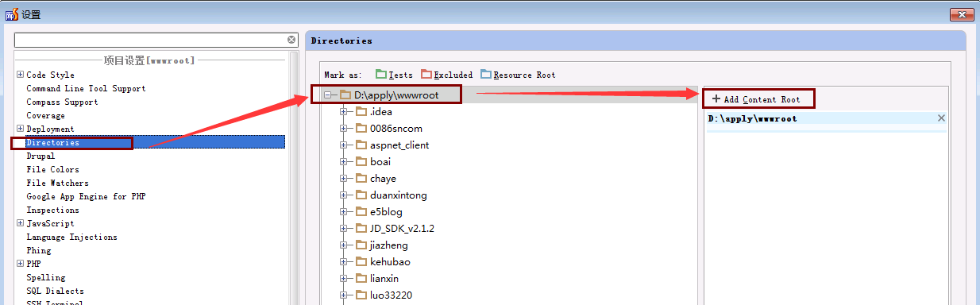Screen dimensions: 980x305
Task: Open File Colors settings
Action: point(52,169)
